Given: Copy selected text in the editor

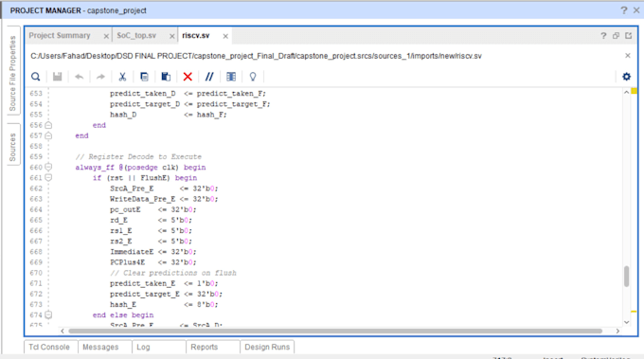Looking at the screenshot, I should (144, 77).
